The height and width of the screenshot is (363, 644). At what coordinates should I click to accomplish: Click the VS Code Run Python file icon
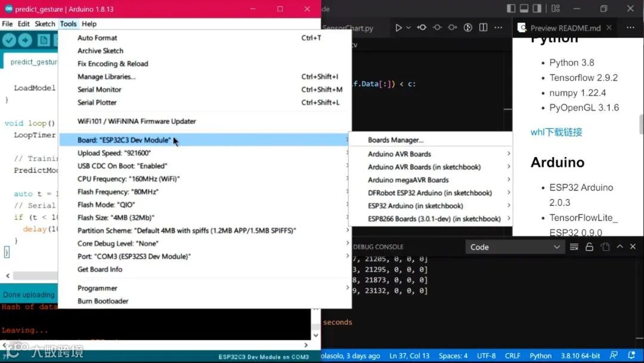pyautogui.click(x=398, y=27)
